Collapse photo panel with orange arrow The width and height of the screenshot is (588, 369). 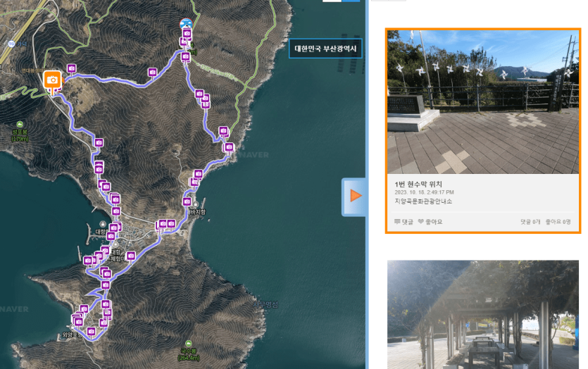pyautogui.click(x=355, y=196)
